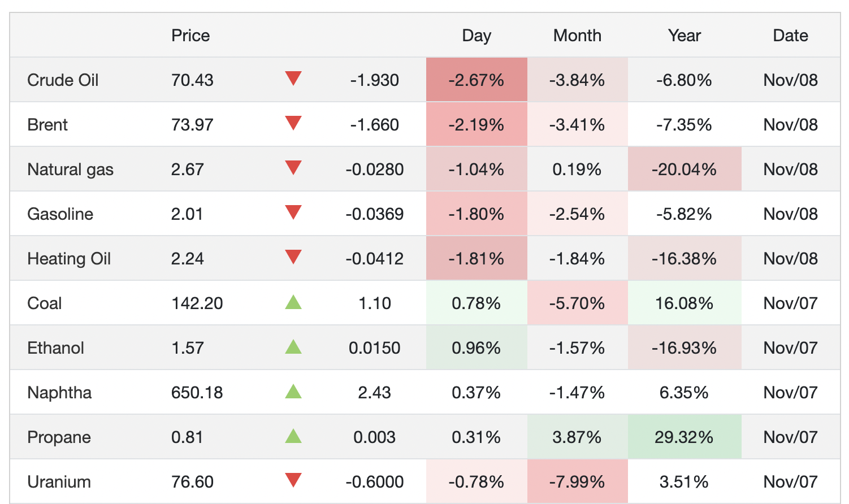This screenshot has height=504, width=849.
Task: Open the Crude Oil commodity link
Action: pos(63,80)
